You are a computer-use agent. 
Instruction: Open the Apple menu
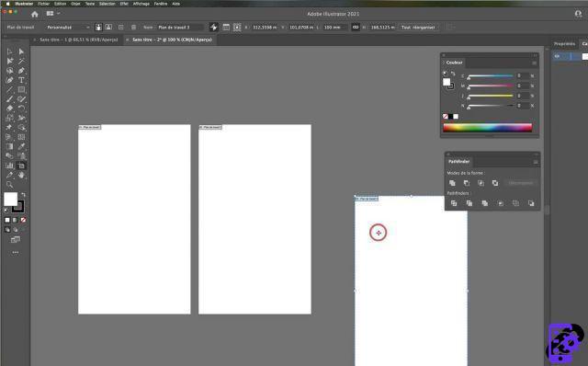(x=7, y=4)
